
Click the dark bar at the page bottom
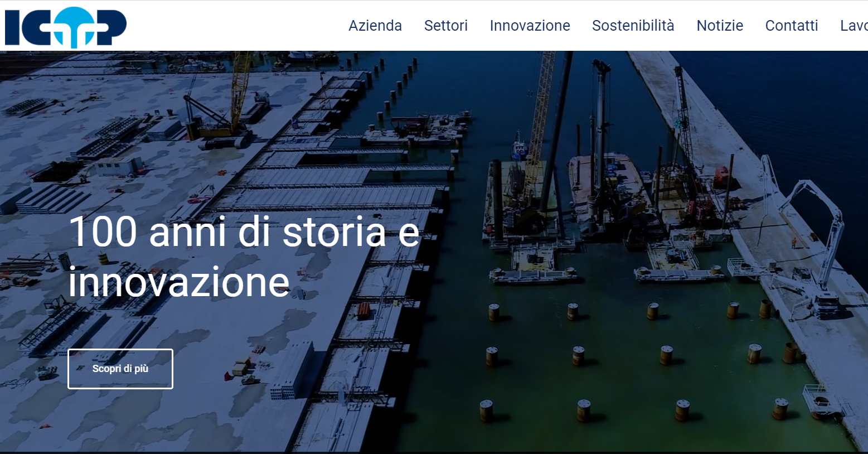pos(434,452)
